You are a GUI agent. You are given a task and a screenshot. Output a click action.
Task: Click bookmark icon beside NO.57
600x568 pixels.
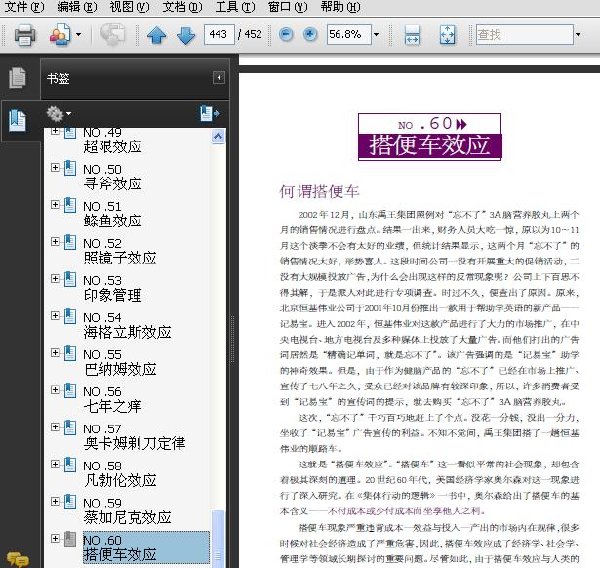(x=70, y=427)
